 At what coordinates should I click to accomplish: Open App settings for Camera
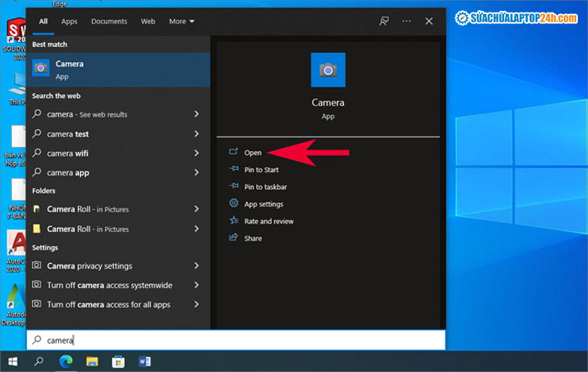click(263, 204)
